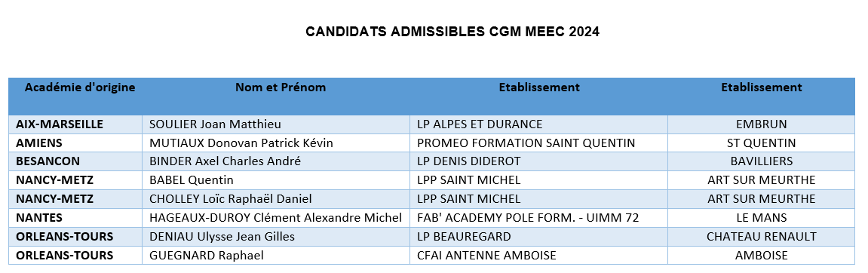Select the LP ALPES ET DURANCE cell
The image size is (868, 273).
[x=538, y=124]
